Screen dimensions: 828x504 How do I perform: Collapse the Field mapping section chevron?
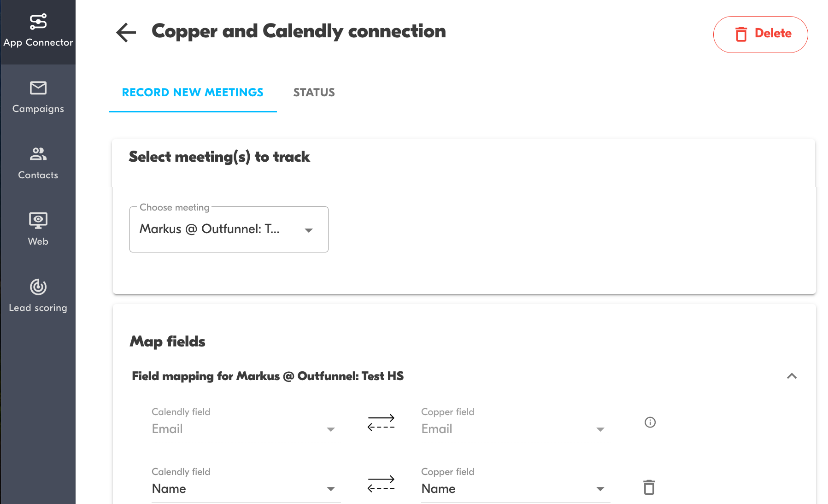[x=792, y=376]
